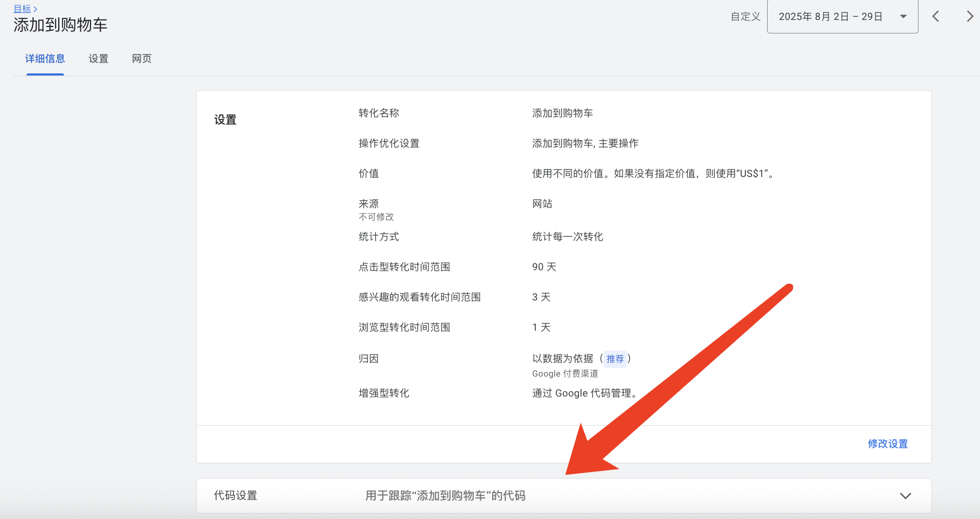Open the 设置 tab
Screen dimensions: 980x519
tap(99, 59)
